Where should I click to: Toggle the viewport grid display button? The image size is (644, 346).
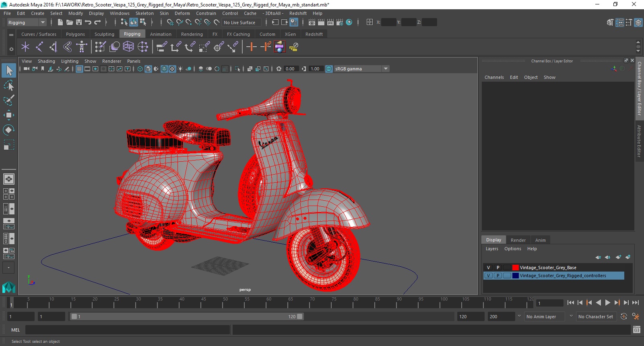[79, 69]
